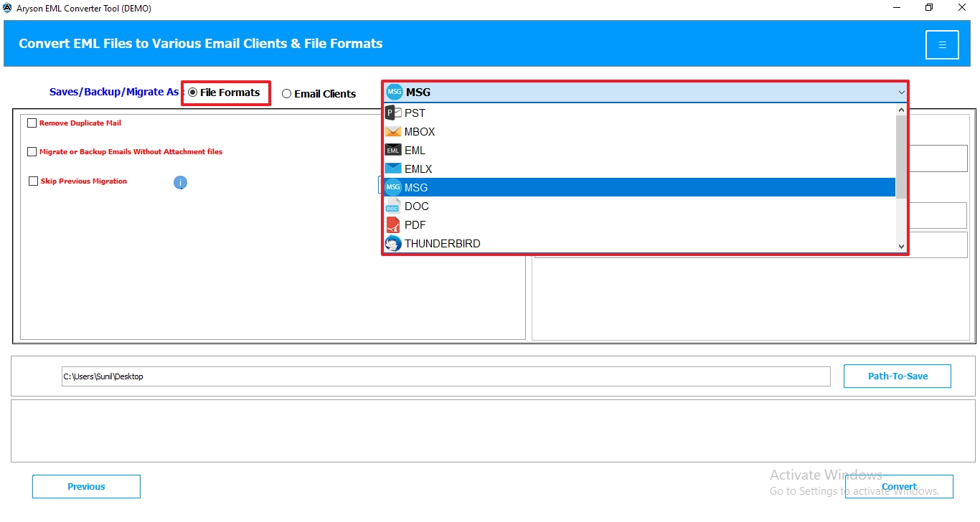The image size is (980, 522).
Task: Click the blue info icon beside Skip Previous Migration
Action: pos(180,183)
